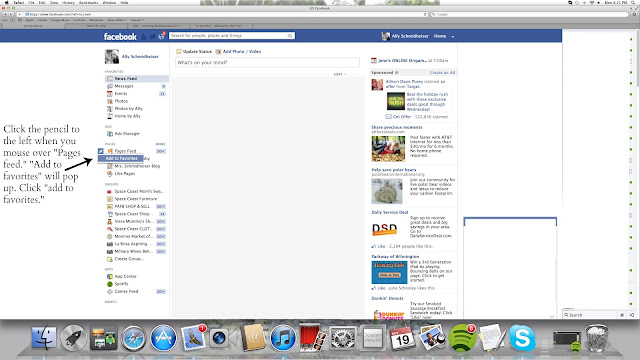Open Ads Manager in sidebar
This screenshot has width=640, height=360.
(x=127, y=133)
